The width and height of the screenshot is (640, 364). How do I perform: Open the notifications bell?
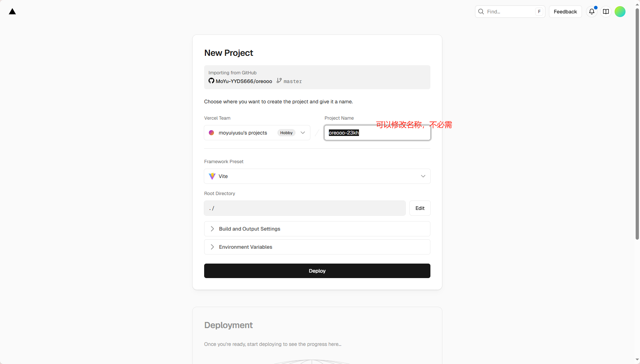[592, 12]
